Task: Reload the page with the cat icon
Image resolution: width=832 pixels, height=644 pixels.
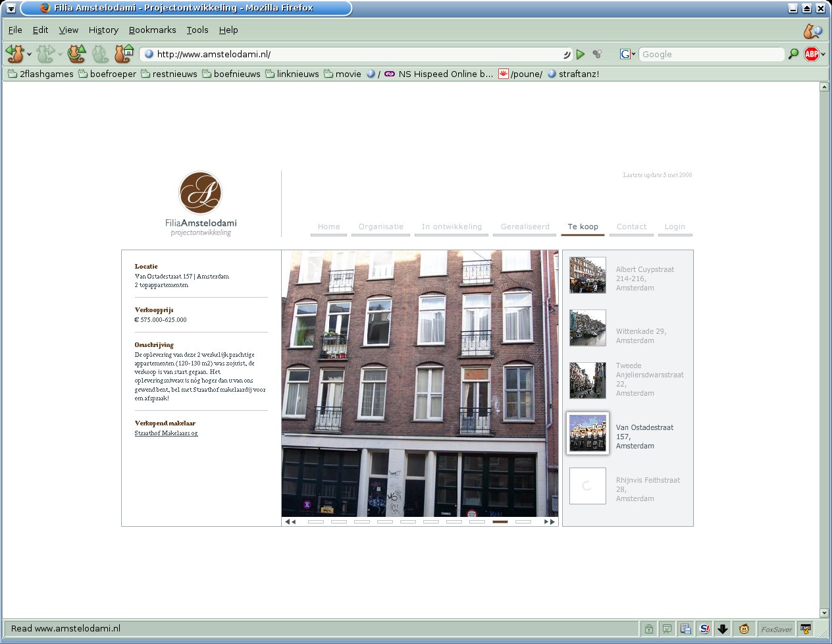Action: [77, 54]
